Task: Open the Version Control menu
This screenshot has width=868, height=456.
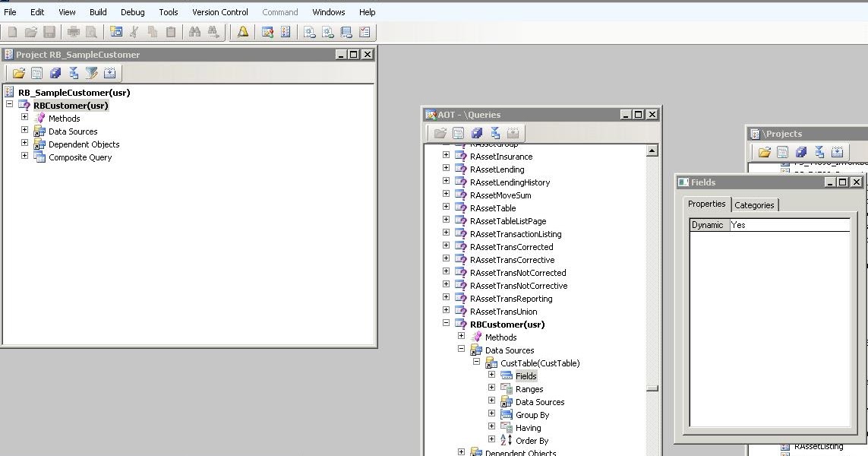Action: point(219,11)
